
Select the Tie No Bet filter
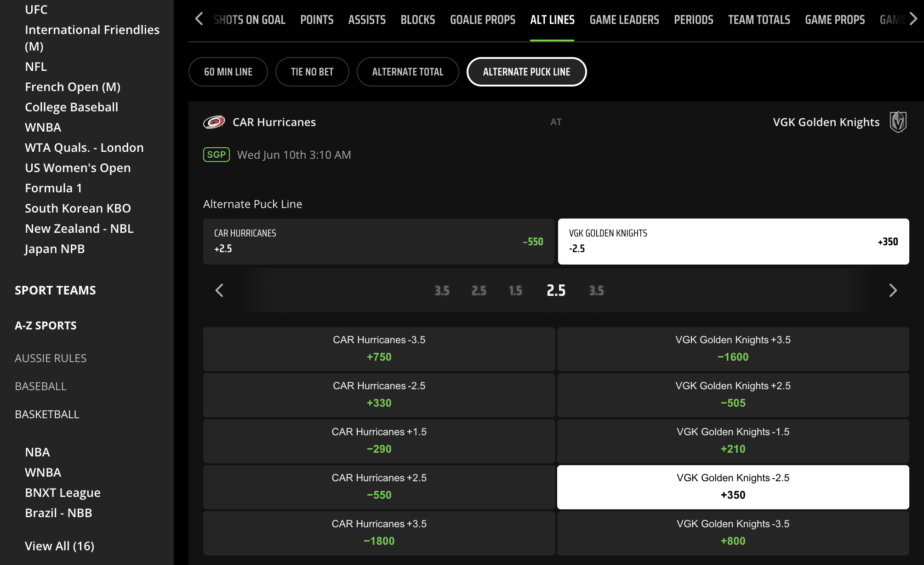(312, 72)
